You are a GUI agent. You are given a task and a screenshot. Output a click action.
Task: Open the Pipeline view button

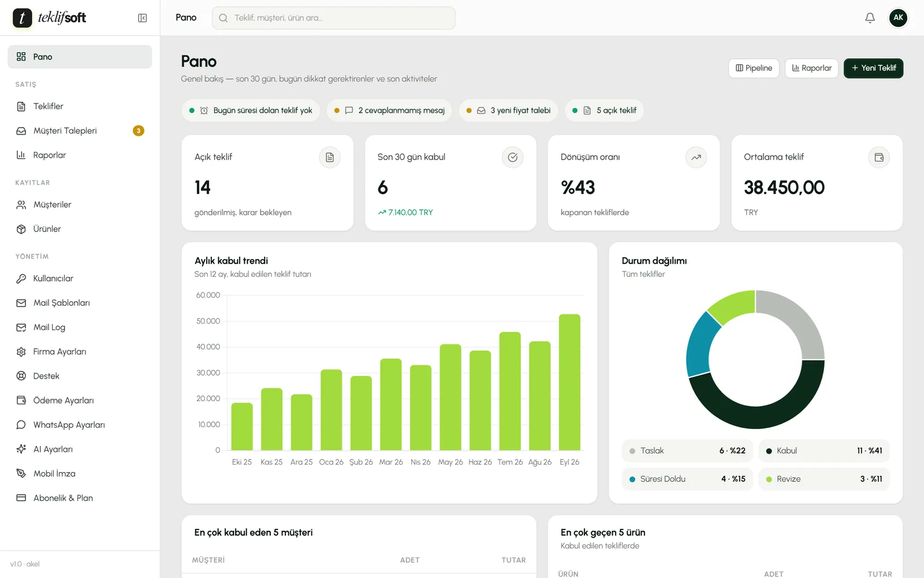coord(754,68)
